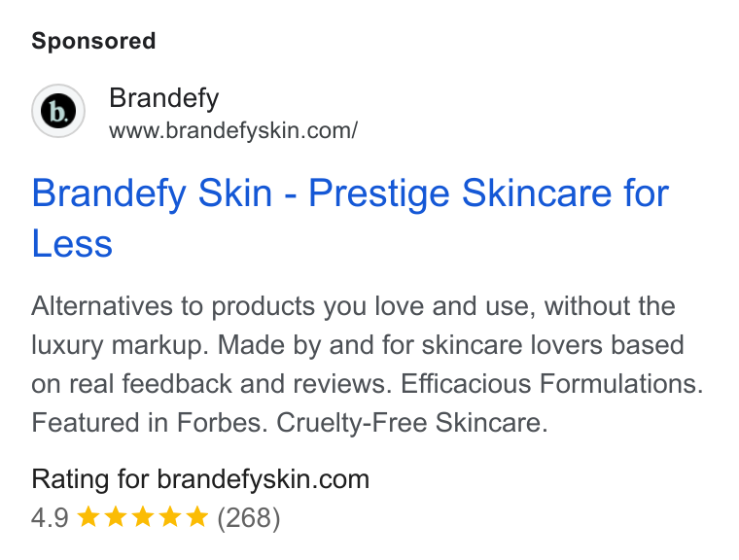739x560 pixels.
Task: Click the fourth gold rating star
Action: pos(170,516)
